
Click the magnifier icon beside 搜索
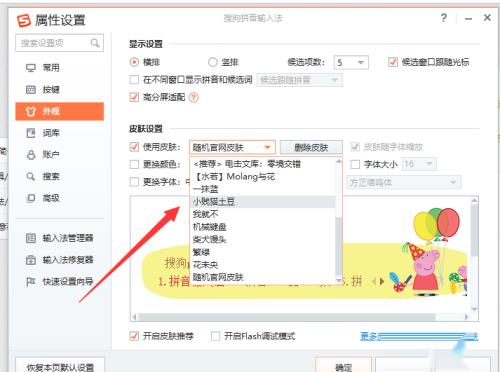31,176
